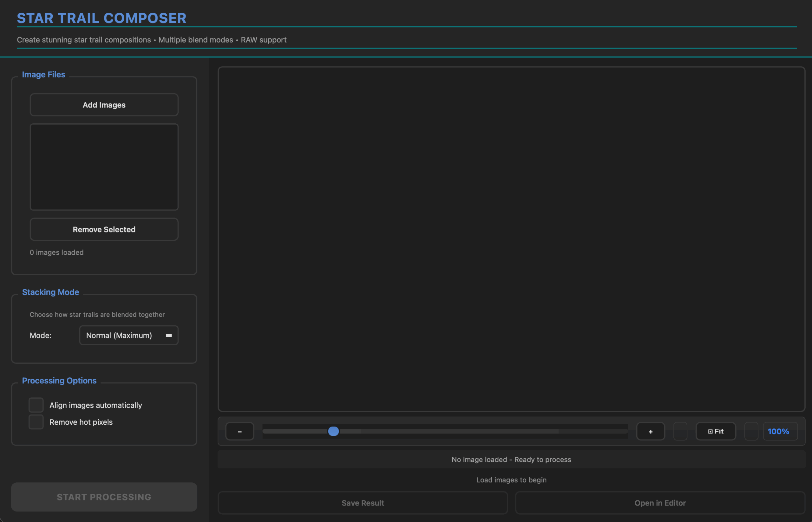812x522 pixels.
Task: Start processing the loaded images
Action: coord(104,497)
